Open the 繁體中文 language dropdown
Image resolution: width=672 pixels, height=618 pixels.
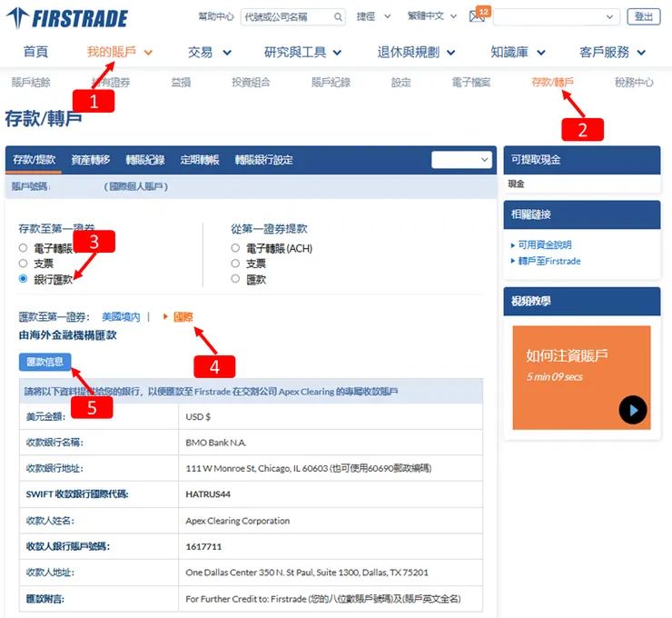431,16
